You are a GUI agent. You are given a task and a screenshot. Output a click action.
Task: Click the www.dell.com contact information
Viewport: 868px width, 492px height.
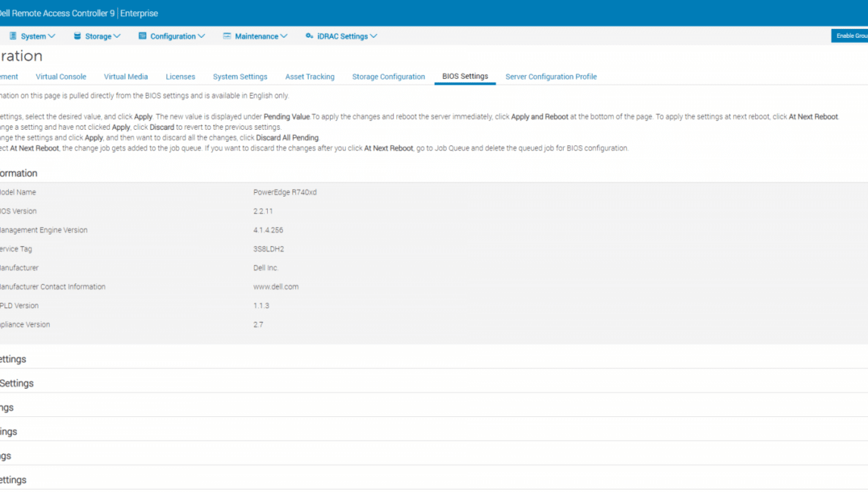pyautogui.click(x=276, y=286)
